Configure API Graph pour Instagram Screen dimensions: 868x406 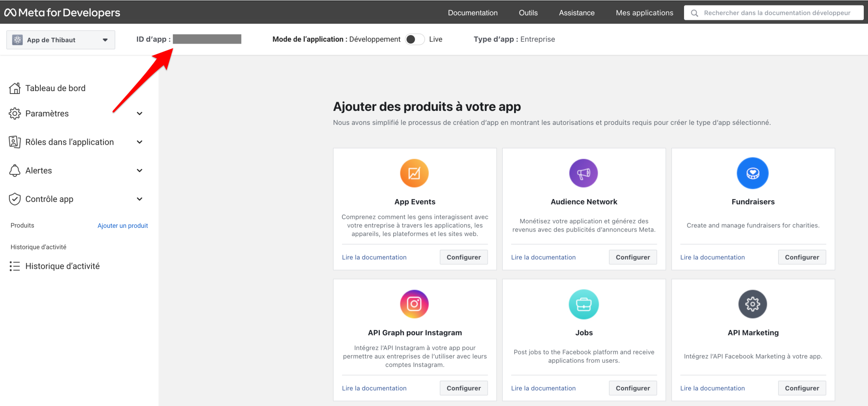[464, 388]
